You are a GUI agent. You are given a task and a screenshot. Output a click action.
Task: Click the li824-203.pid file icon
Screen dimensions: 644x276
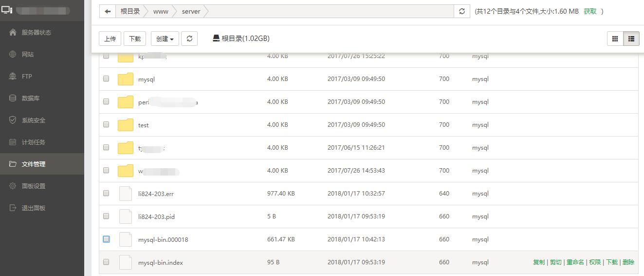click(x=126, y=217)
